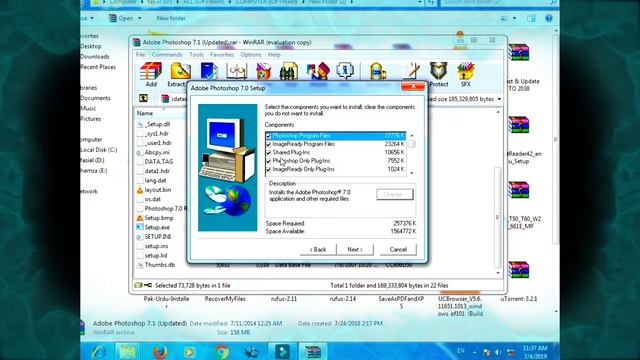Click the Comment (pen) icon in WinRAR
The height and width of the screenshot is (360, 640).
(412, 71)
